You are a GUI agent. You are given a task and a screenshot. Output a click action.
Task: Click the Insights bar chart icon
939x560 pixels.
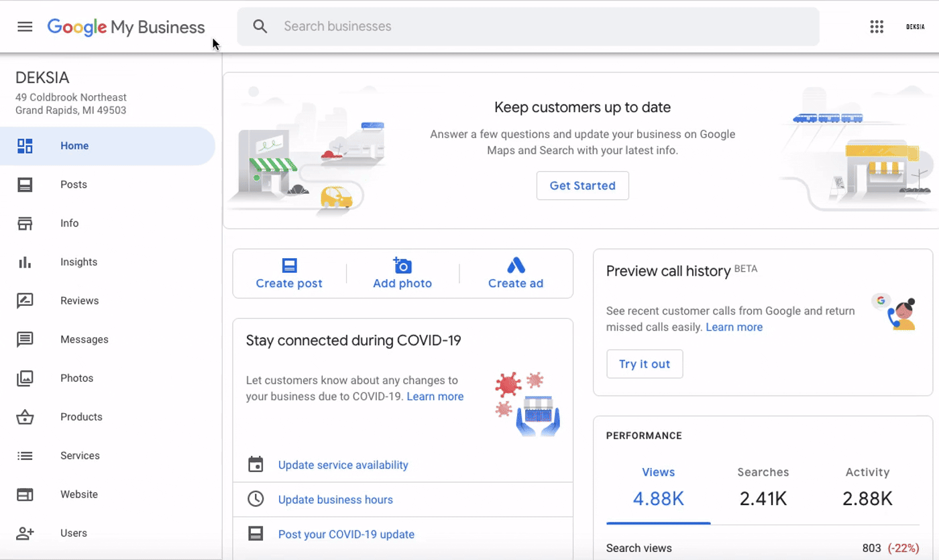click(x=25, y=262)
